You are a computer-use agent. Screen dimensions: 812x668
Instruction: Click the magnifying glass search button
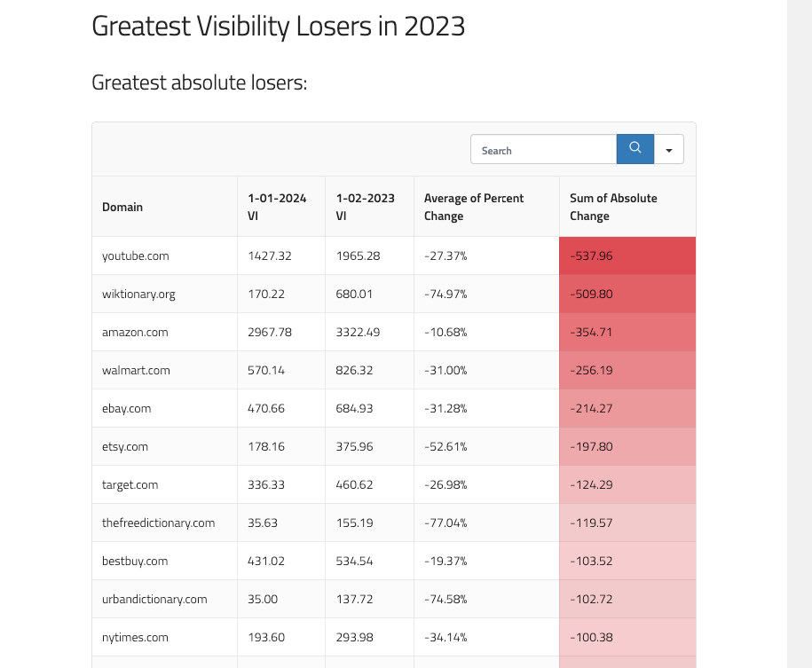pyautogui.click(x=635, y=149)
